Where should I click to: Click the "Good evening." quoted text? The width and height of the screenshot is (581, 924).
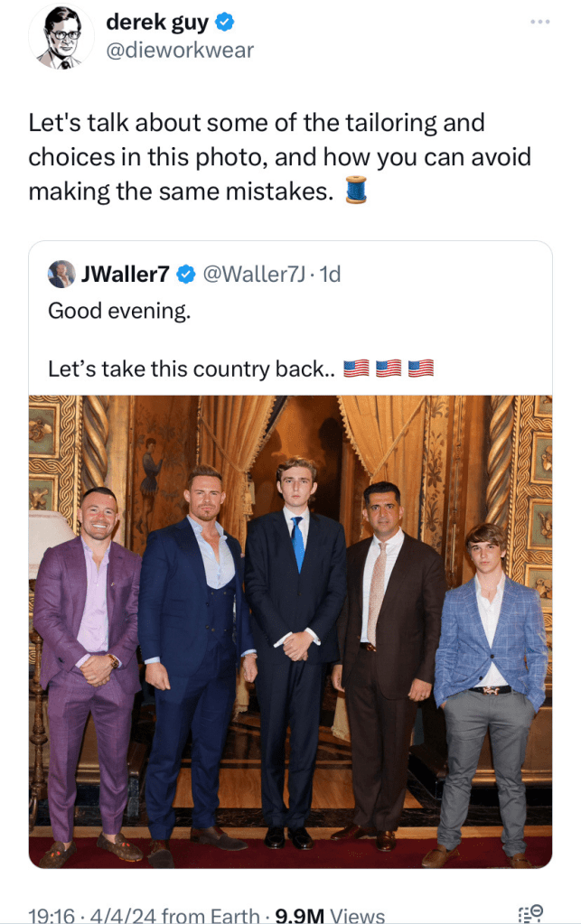(119, 310)
